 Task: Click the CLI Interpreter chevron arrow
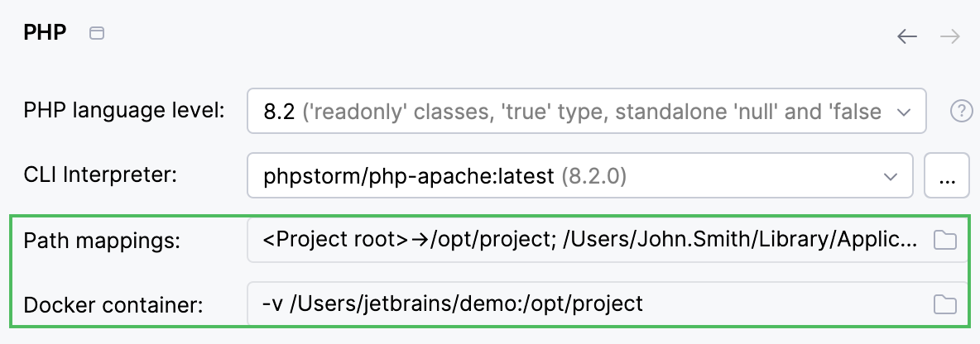[891, 175]
